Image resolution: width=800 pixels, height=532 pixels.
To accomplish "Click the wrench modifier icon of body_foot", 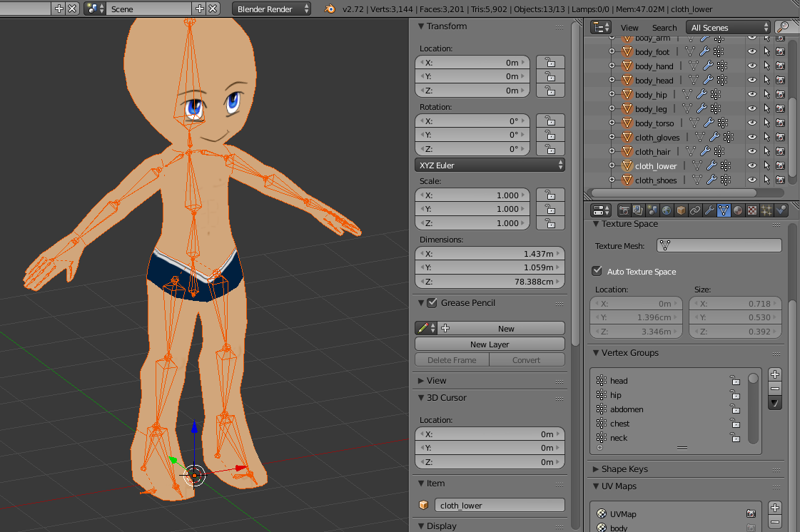I will [x=704, y=51].
